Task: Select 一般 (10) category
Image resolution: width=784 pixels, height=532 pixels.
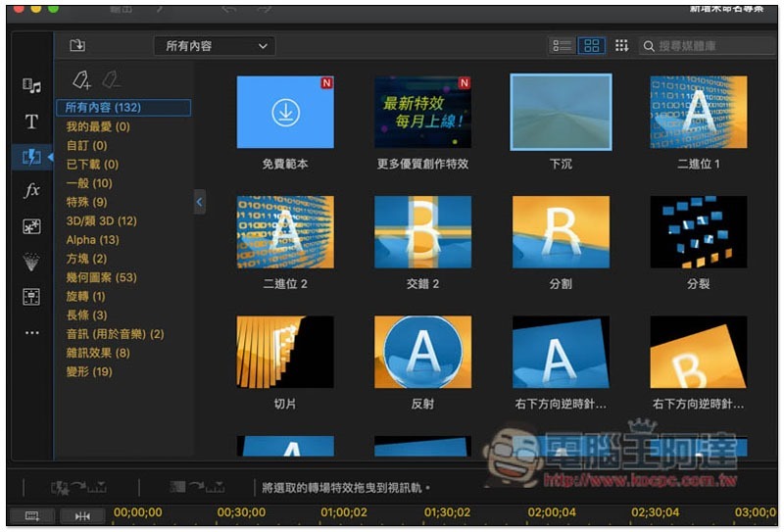Action: click(x=89, y=183)
